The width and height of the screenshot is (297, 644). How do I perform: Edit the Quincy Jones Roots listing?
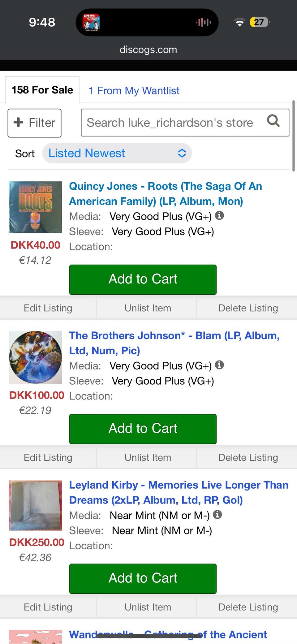click(x=48, y=308)
